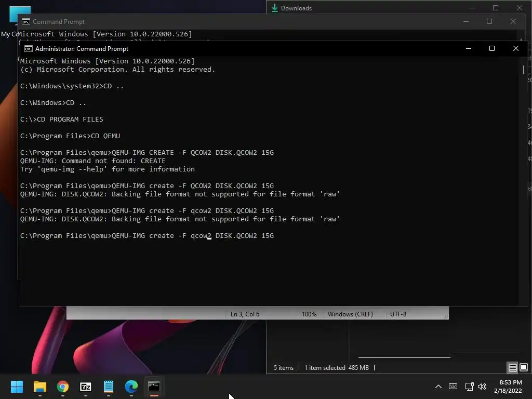Screen dimensions: 532x399
Task: Switch to Notepad on the taskbar
Action: point(109,387)
